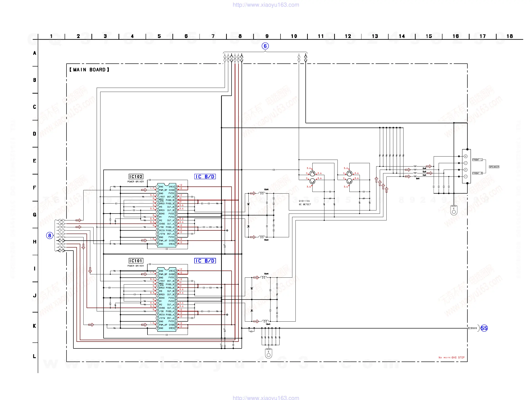Click the circled 55 reference near EB909
The width and height of the screenshot is (532, 400).
[x=484, y=328]
